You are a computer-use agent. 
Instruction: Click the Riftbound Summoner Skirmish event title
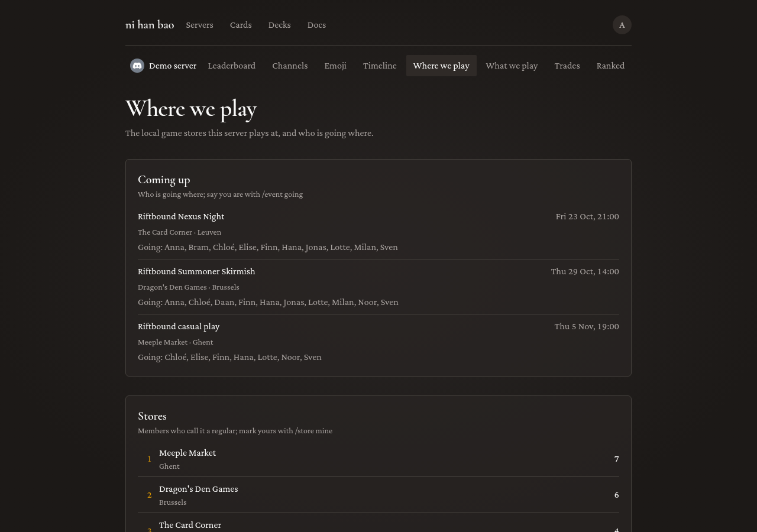(196, 271)
